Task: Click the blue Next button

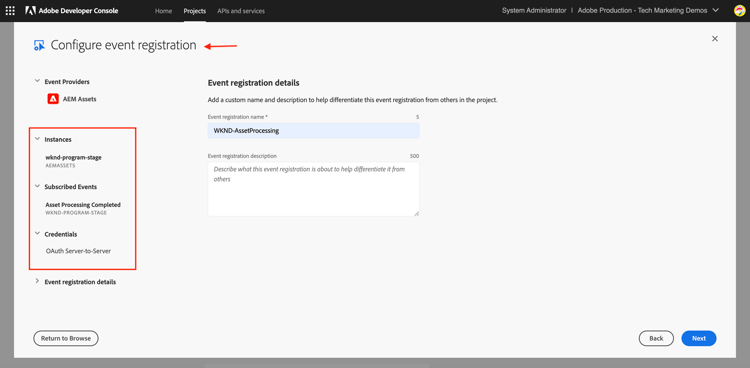Action: pyautogui.click(x=699, y=338)
